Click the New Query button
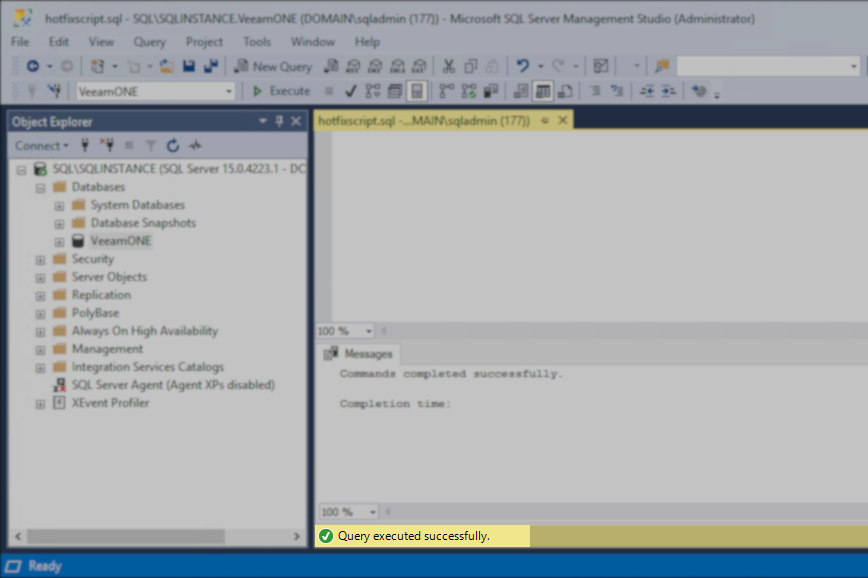Viewport: 868px width, 578px height. pyautogui.click(x=273, y=66)
